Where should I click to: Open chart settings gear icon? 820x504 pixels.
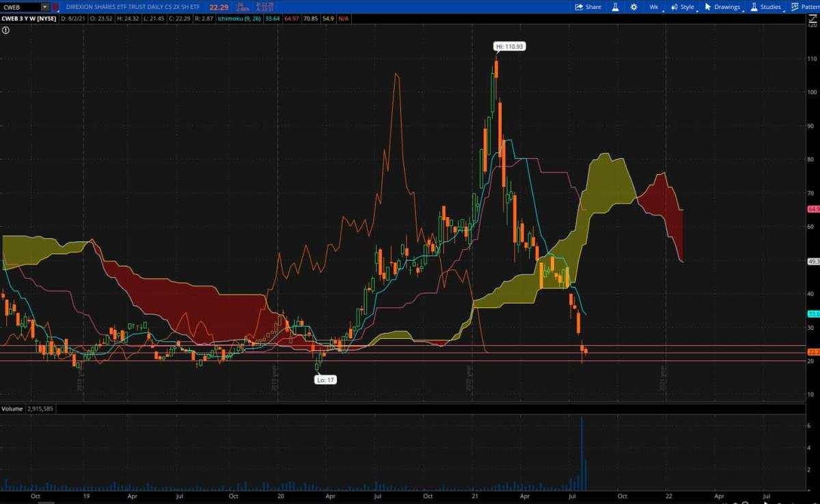634,7
